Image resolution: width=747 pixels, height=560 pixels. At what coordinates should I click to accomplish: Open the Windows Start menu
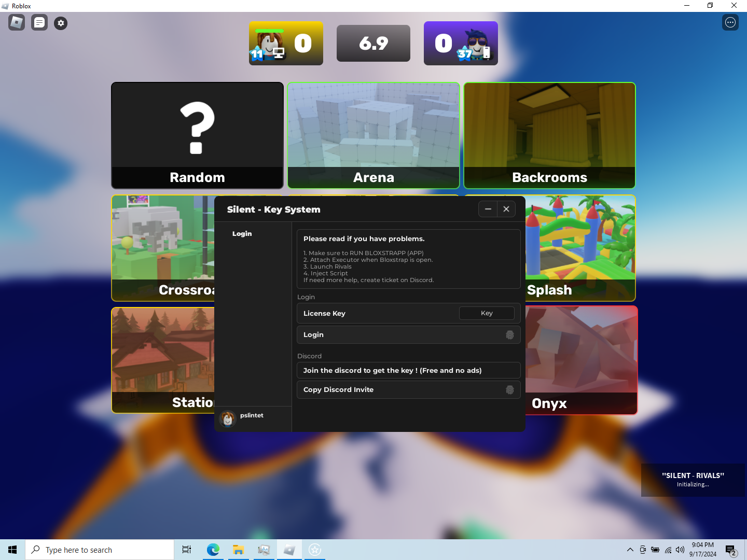click(x=12, y=550)
